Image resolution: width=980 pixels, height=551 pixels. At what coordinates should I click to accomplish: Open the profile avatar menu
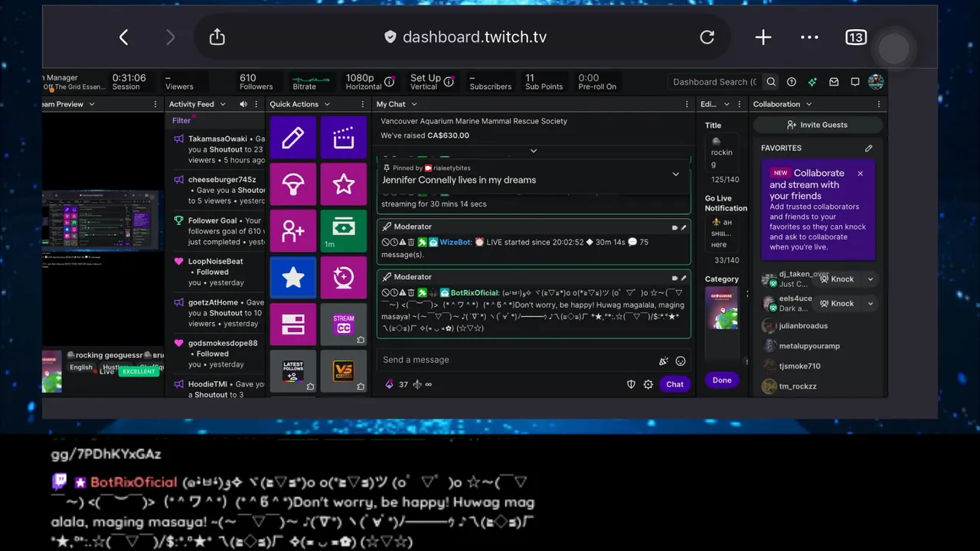(877, 82)
